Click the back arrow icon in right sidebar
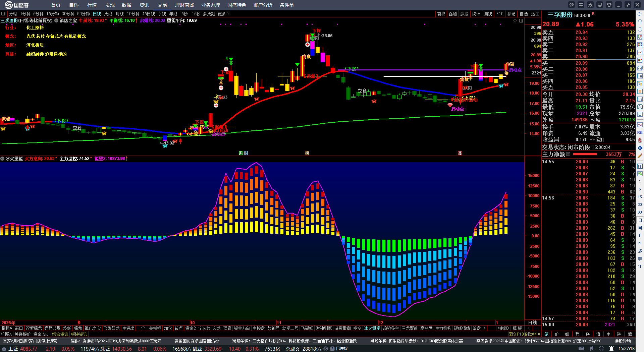 640,14
